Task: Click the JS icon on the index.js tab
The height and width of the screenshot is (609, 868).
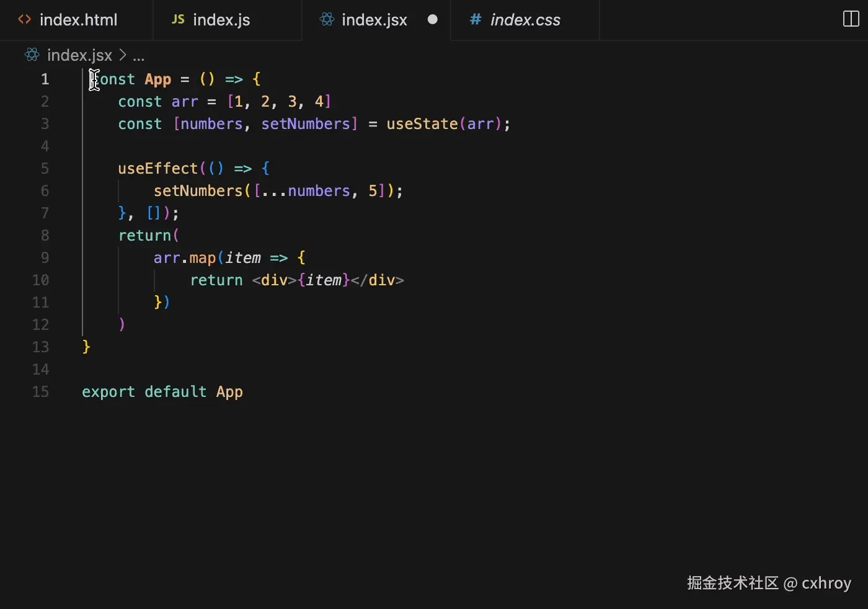Action: (177, 19)
